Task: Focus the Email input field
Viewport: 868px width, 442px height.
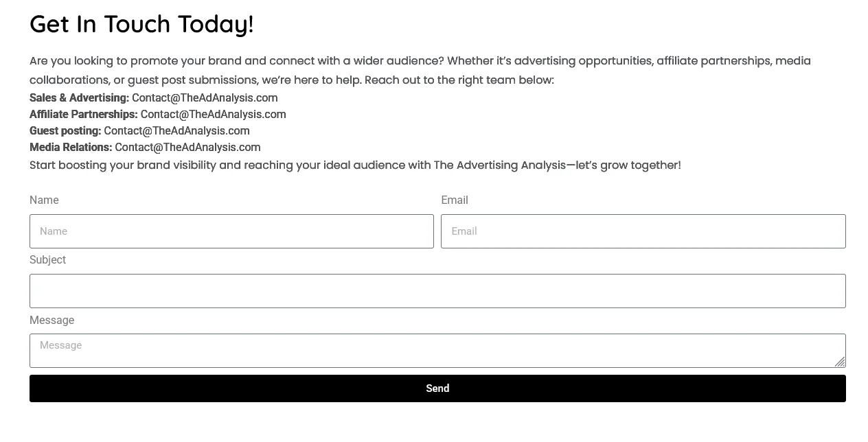Action: click(x=643, y=231)
